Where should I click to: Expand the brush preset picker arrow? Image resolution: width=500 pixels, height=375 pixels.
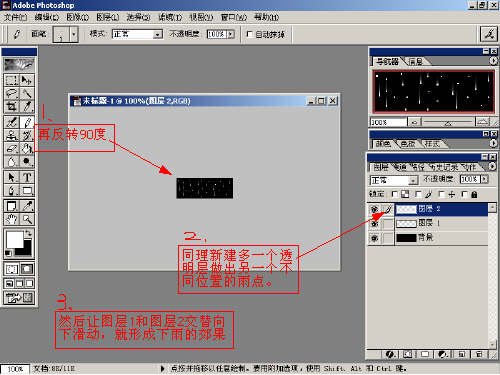pyautogui.click(x=74, y=34)
